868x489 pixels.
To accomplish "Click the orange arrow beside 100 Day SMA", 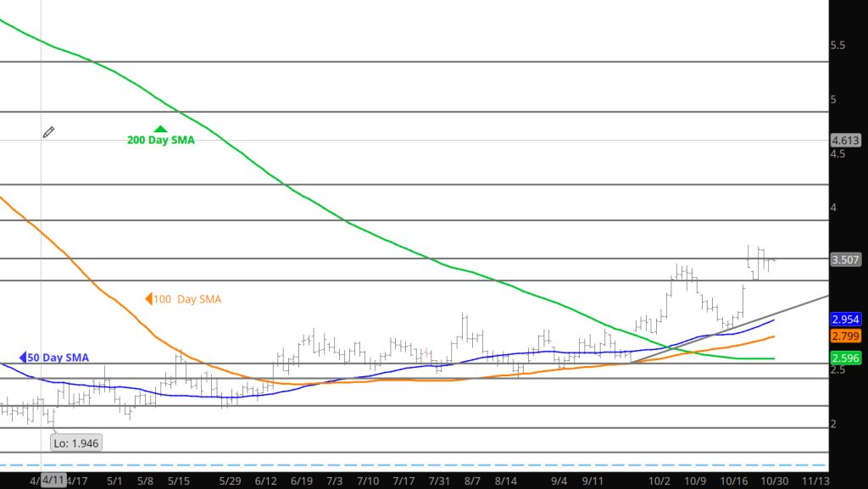I will click(148, 298).
